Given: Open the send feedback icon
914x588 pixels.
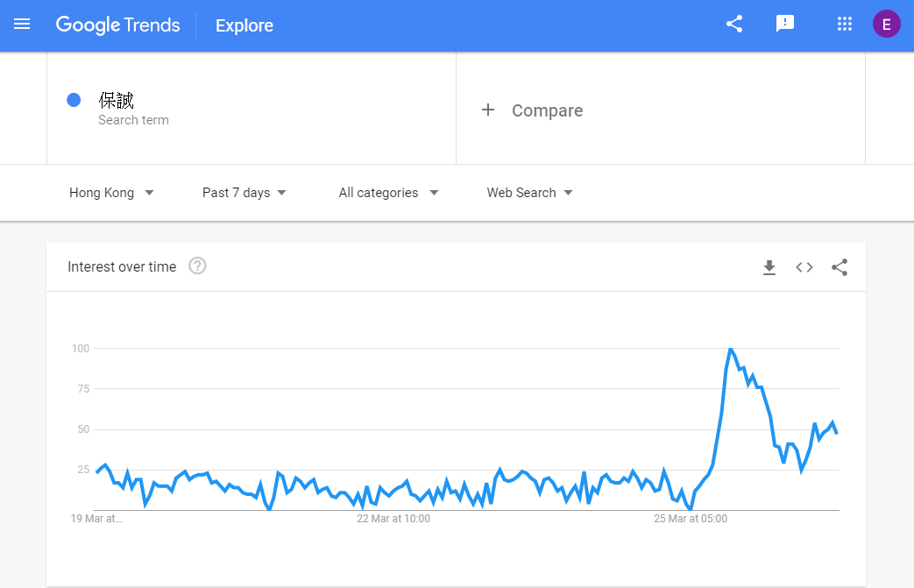Looking at the screenshot, I should pos(785,24).
